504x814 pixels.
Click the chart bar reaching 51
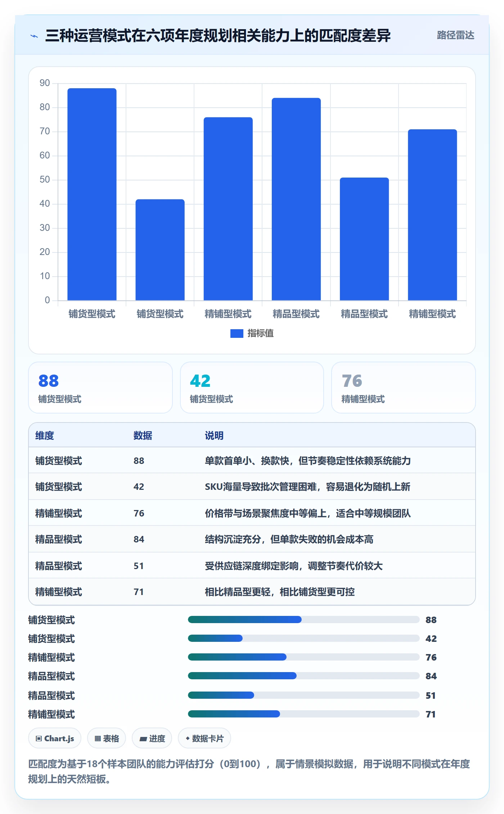364,239
